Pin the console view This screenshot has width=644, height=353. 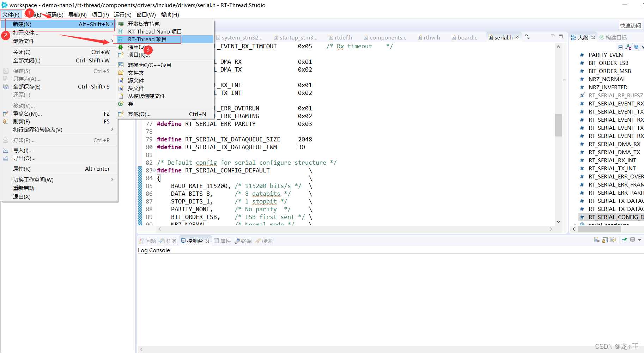tap(624, 240)
